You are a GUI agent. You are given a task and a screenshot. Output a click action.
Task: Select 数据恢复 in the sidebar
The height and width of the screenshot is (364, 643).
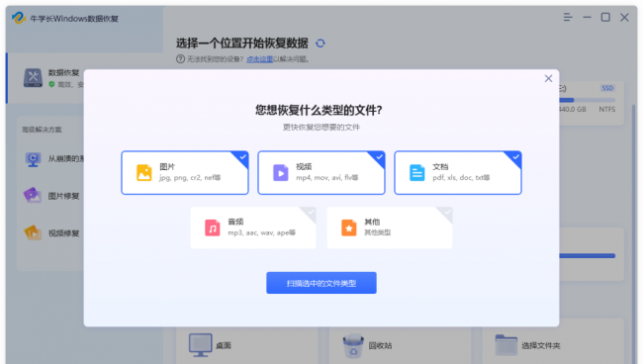46,78
